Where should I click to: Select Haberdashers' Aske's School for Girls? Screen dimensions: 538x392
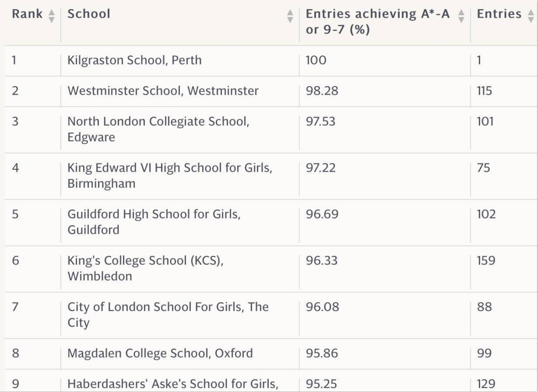coord(173,384)
